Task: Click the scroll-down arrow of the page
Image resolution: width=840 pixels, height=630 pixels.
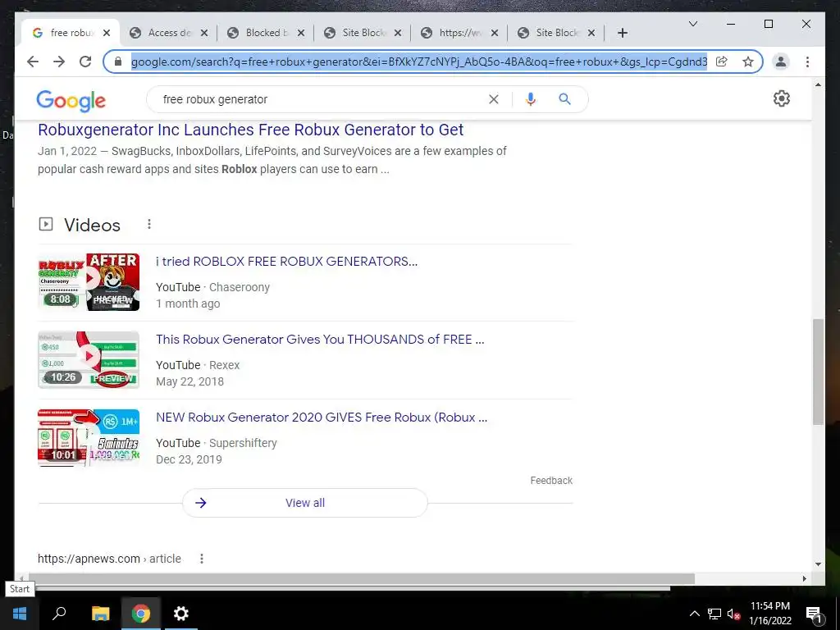Action: (818, 564)
